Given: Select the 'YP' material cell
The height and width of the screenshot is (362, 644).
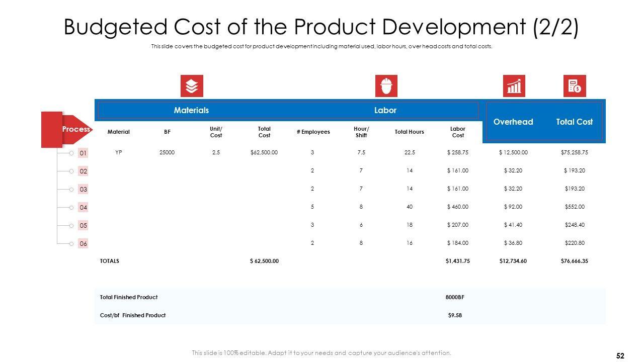Looking at the screenshot, I should click(119, 152).
